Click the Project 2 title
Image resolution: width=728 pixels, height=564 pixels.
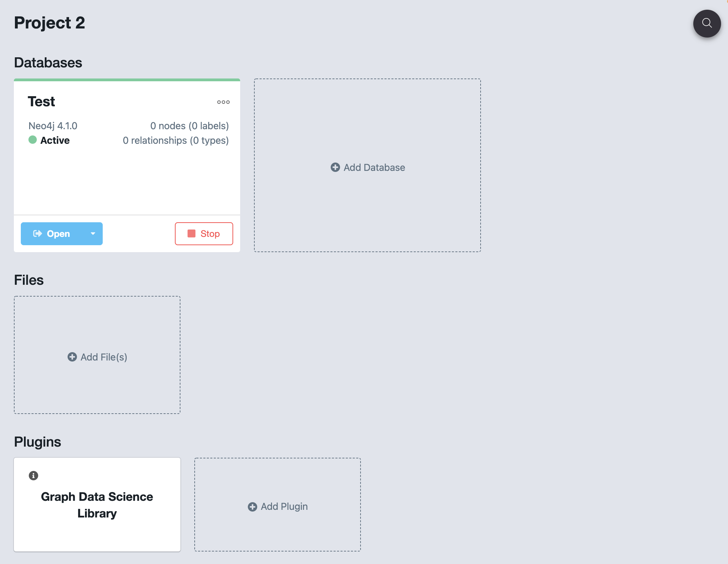[x=50, y=23]
